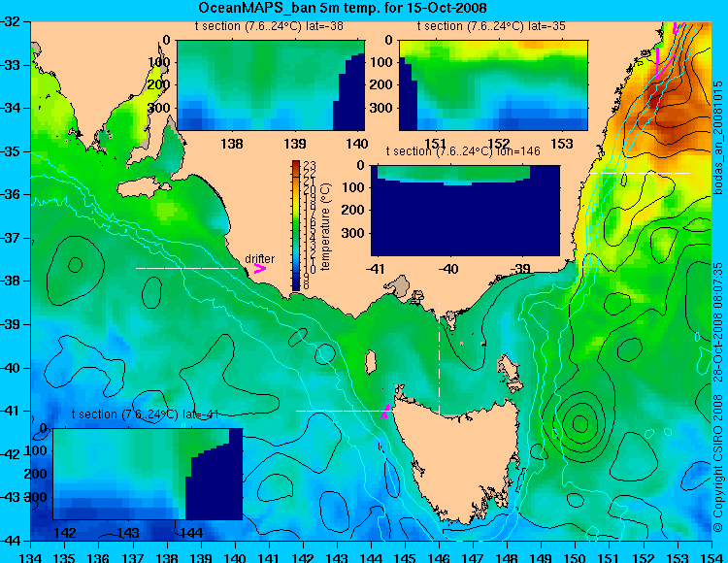Click the '-35' latitude label on left axis

10,151
